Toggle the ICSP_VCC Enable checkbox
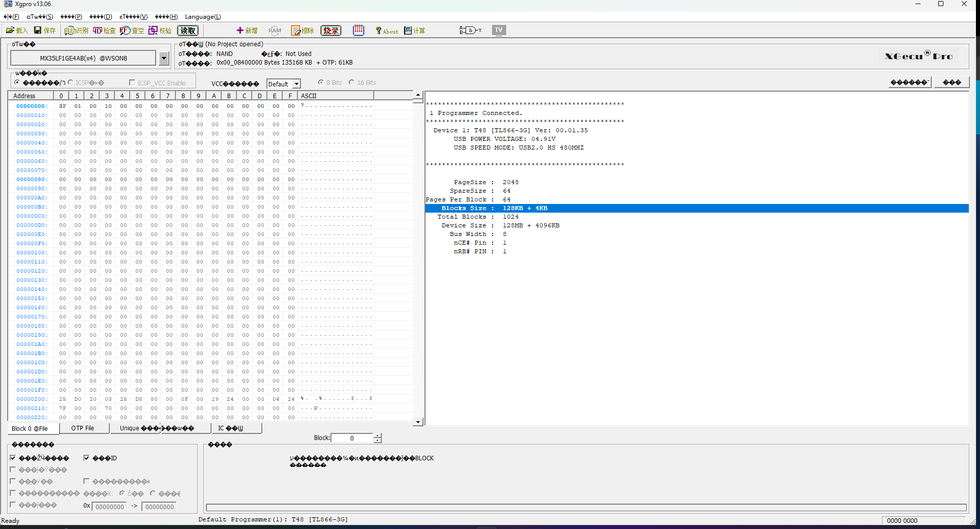 click(x=132, y=83)
